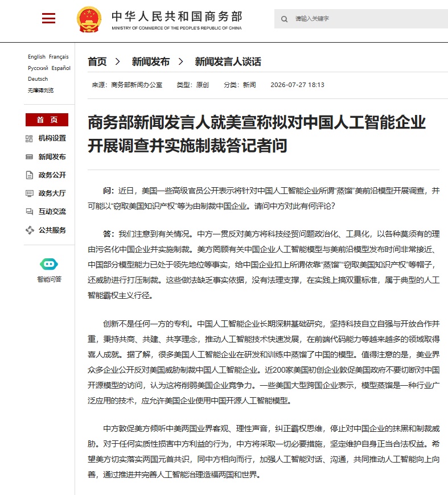Click the 公共服务 icon
Image resolution: width=448 pixels, height=495 pixels.
30,230
